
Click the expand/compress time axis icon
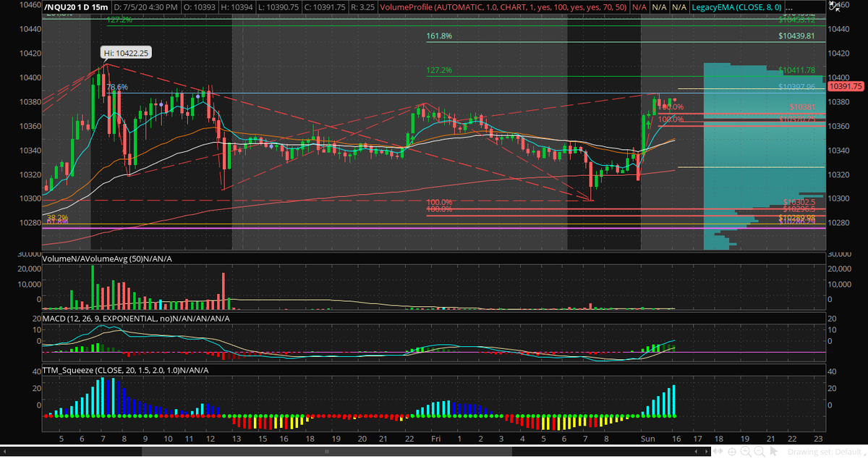coord(718,451)
